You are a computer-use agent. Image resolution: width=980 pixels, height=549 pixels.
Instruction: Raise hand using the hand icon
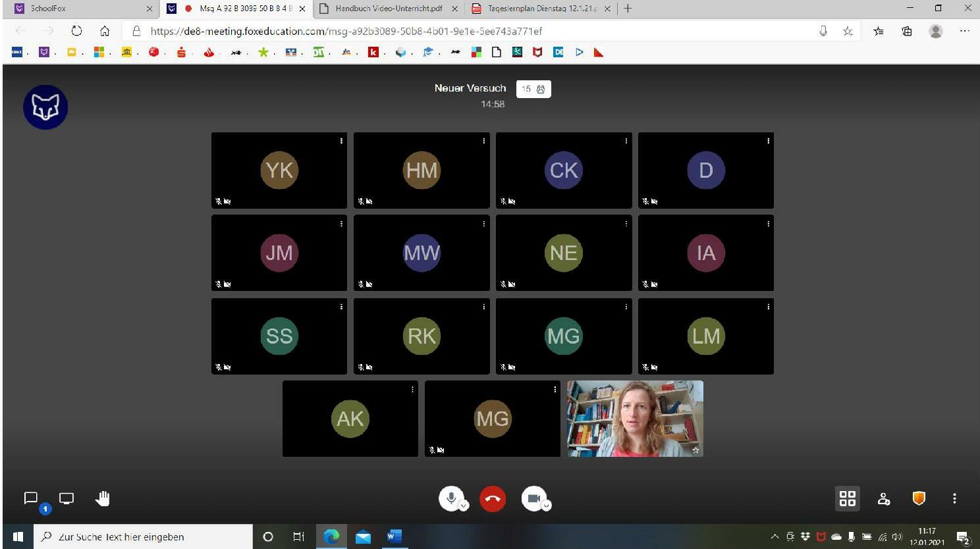(x=102, y=498)
